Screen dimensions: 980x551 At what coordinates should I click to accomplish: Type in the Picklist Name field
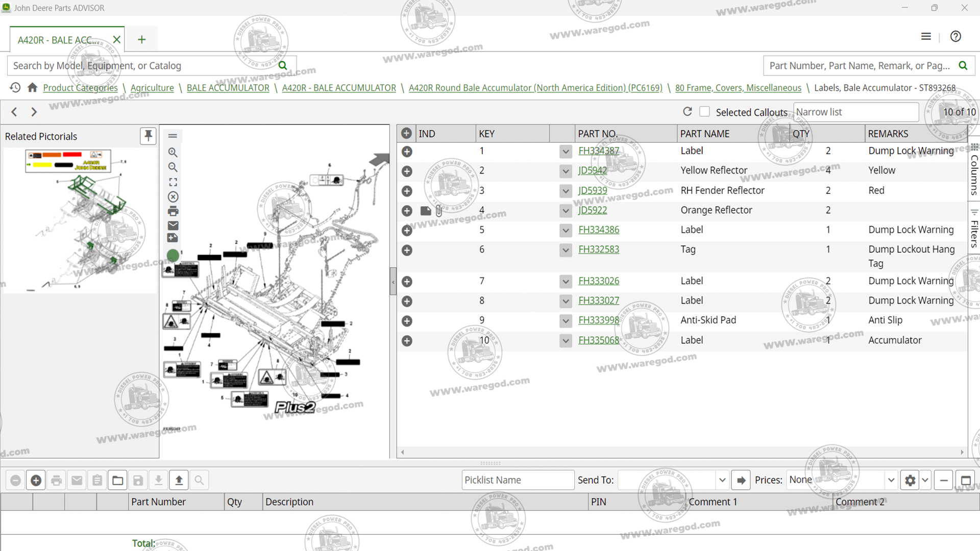pyautogui.click(x=518, y=480)
